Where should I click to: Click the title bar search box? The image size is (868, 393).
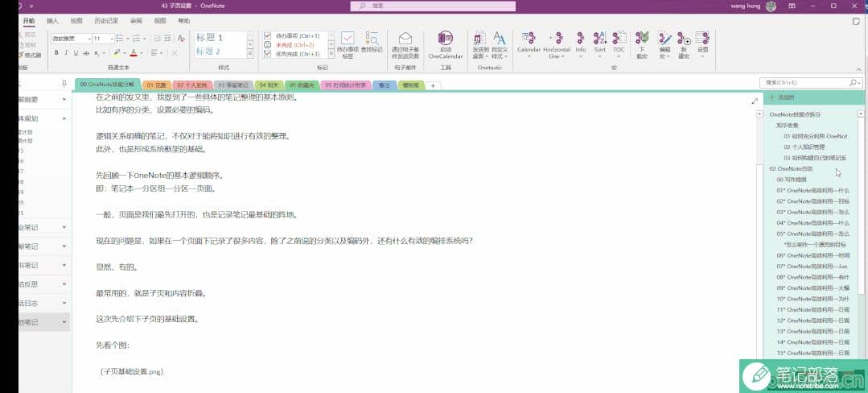click(433, 6)
